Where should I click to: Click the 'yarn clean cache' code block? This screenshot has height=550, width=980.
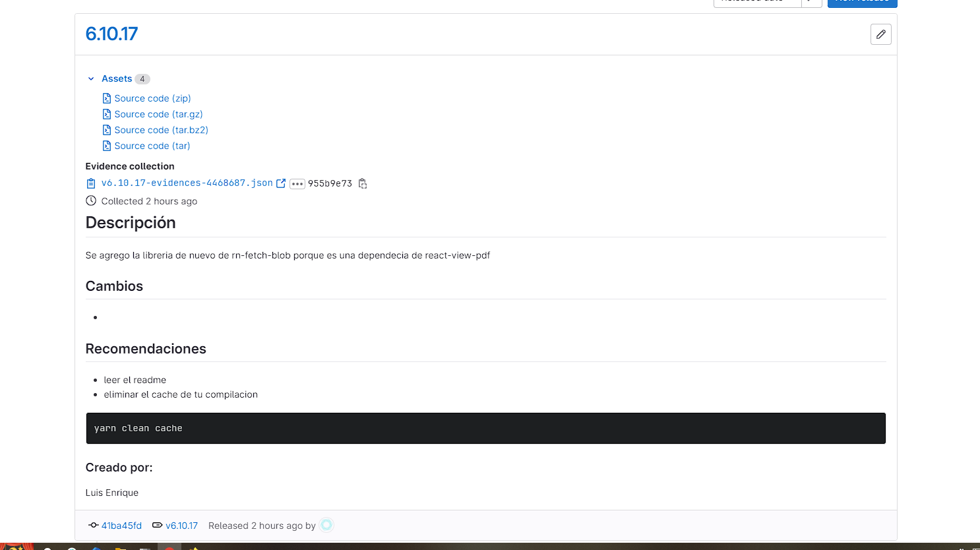tap(485, 428)
